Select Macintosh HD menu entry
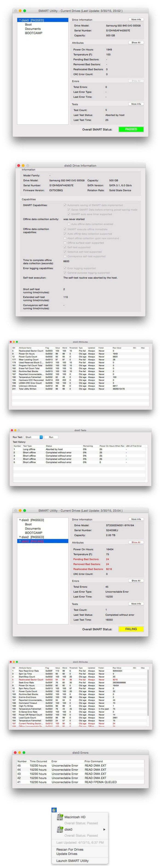The image size is (161, 868). [x=75, y=817]
